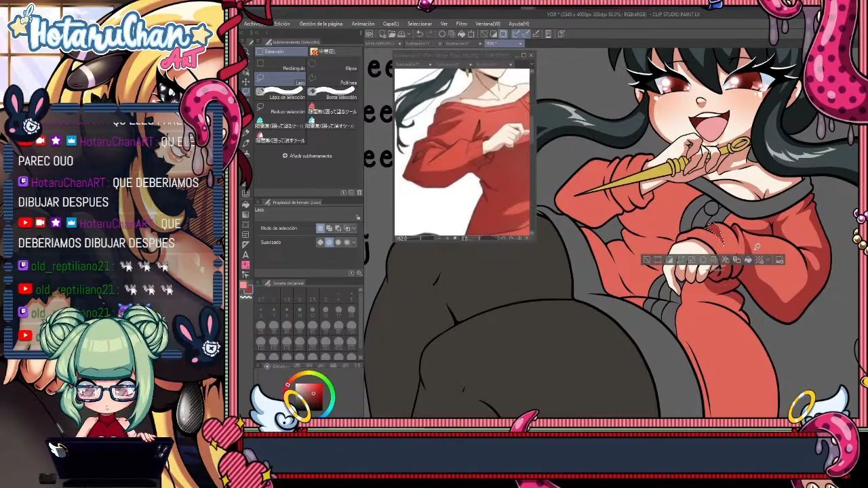Open tool property panel menu
The image size is (868, 488).
pyautogui.click(x=259, y=202)
